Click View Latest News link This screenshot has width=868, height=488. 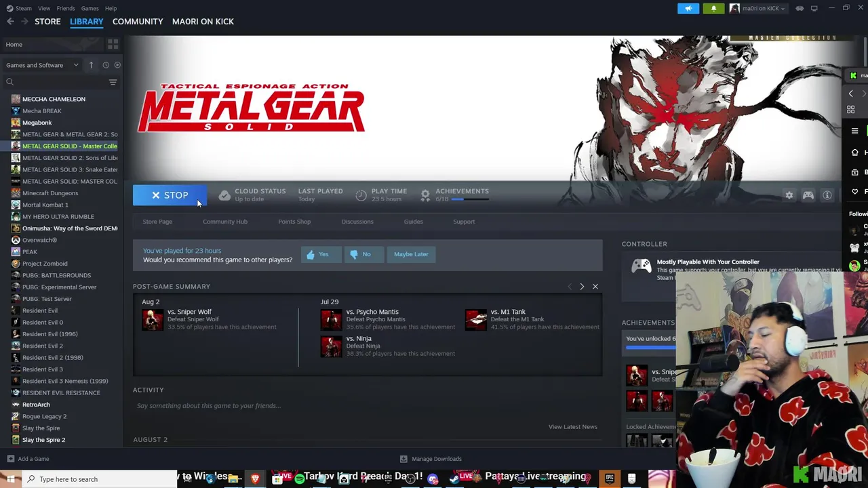coord(573,427)
